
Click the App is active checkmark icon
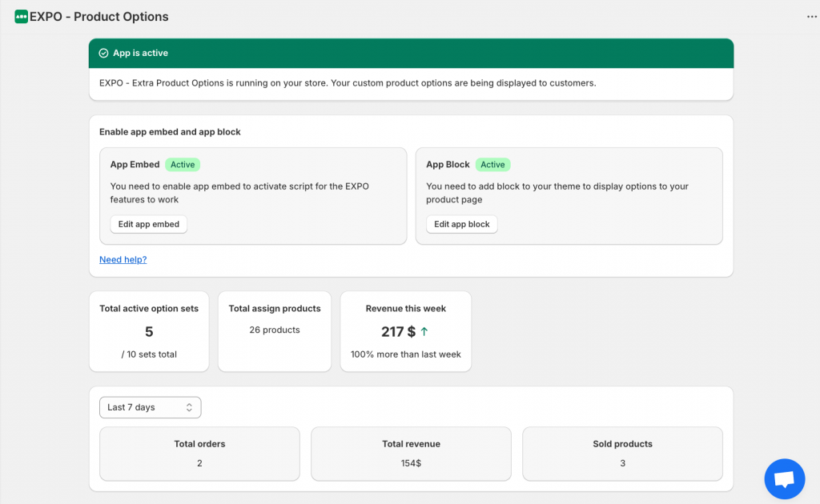pyautogui.click(x=103, y=54)
